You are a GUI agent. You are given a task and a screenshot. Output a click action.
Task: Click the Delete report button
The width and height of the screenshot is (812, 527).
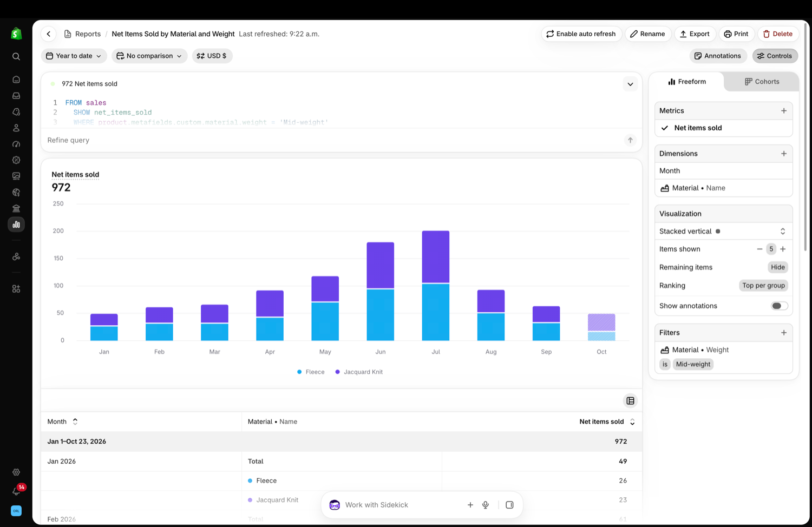[x=777, y=34]
